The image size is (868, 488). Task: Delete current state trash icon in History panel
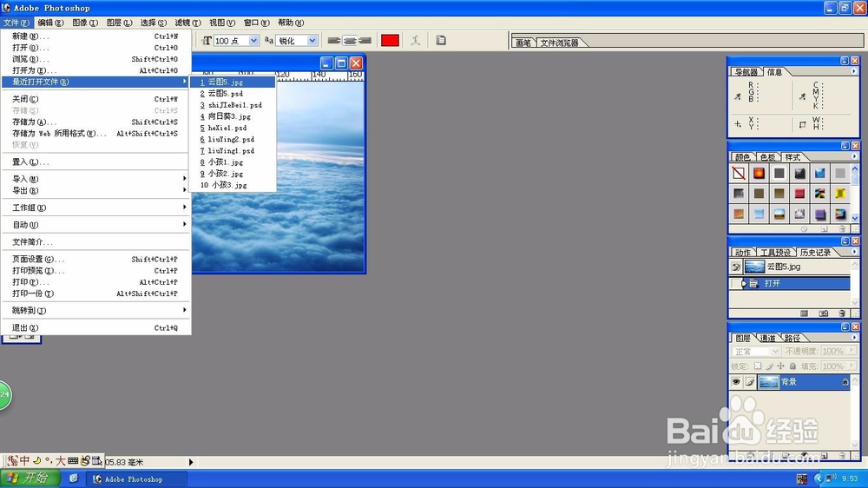(x=842, y=313)
